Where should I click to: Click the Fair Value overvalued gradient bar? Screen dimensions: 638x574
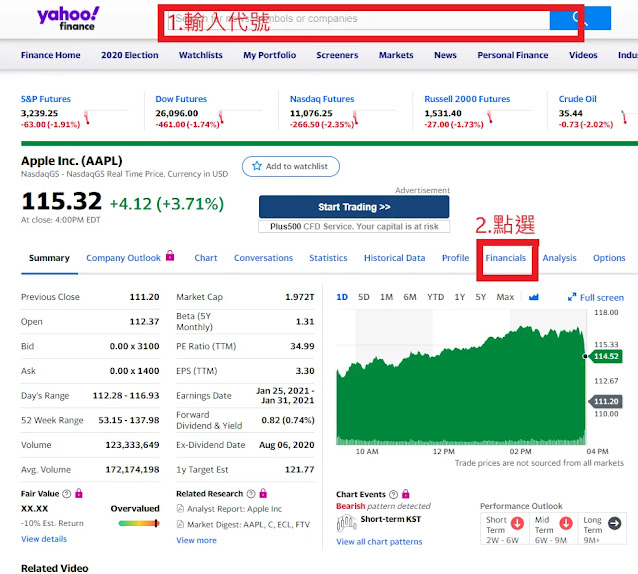pos(139,523)
